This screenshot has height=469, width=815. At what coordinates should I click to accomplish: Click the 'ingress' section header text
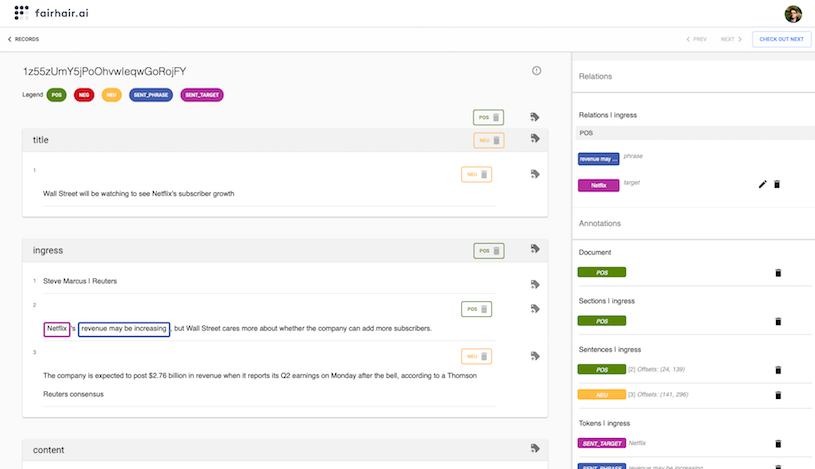click(48, 250)
